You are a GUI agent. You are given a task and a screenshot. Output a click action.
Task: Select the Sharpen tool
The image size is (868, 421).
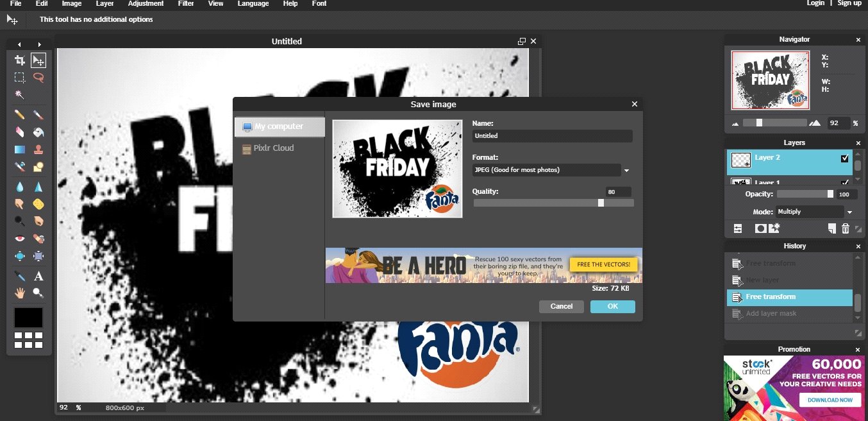(38, 187)
